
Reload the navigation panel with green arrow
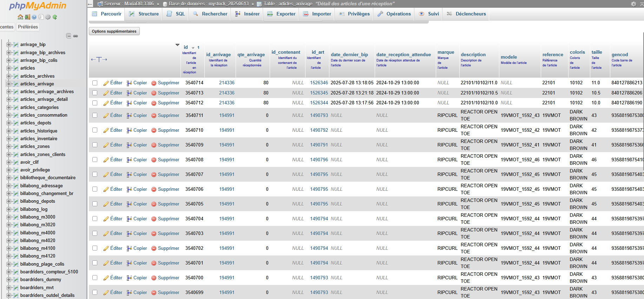coord(55,17)
